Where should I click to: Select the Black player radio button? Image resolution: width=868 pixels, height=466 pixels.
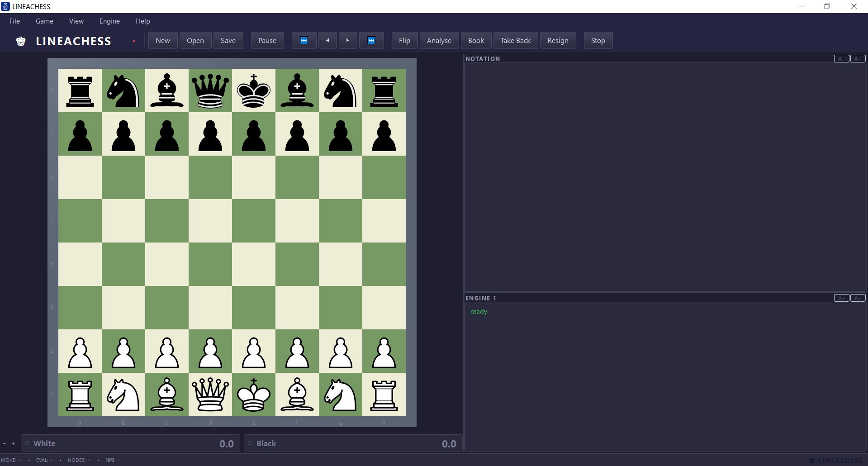[x=250, y=443]
